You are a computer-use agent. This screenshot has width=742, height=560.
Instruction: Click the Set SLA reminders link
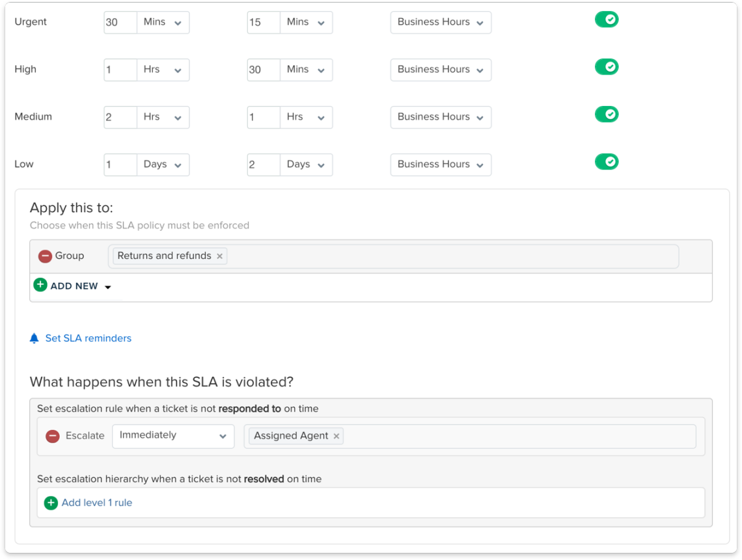(x=88, y=338)
